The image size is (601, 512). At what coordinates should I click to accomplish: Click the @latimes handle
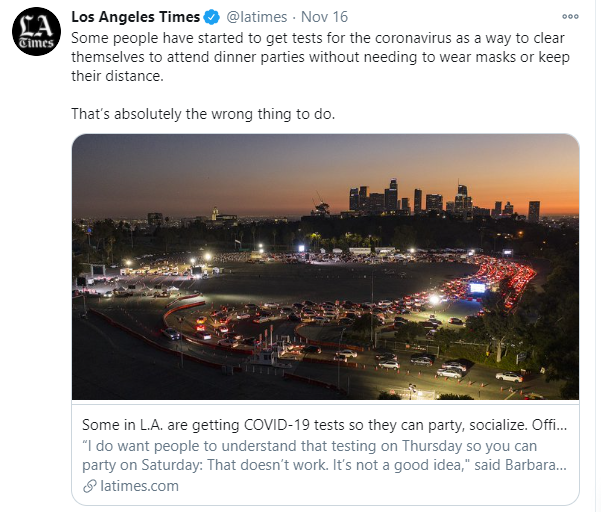point(258,17)
